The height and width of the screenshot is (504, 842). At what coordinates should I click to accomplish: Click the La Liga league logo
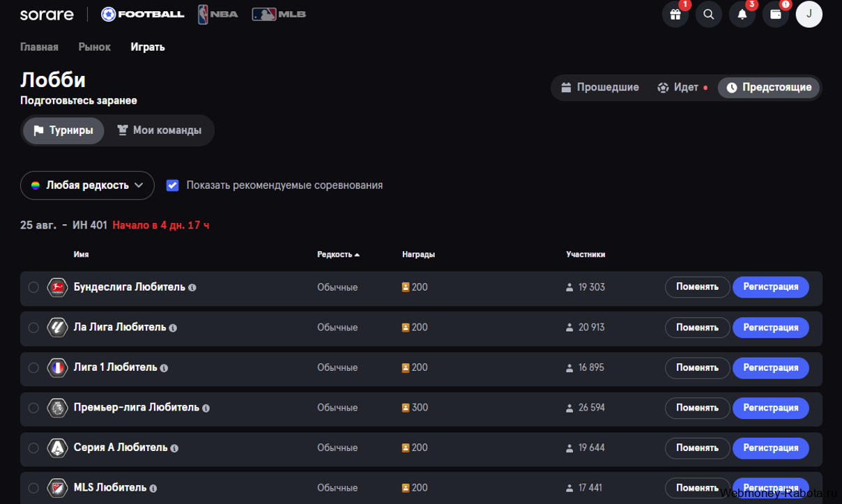(57, 328)
